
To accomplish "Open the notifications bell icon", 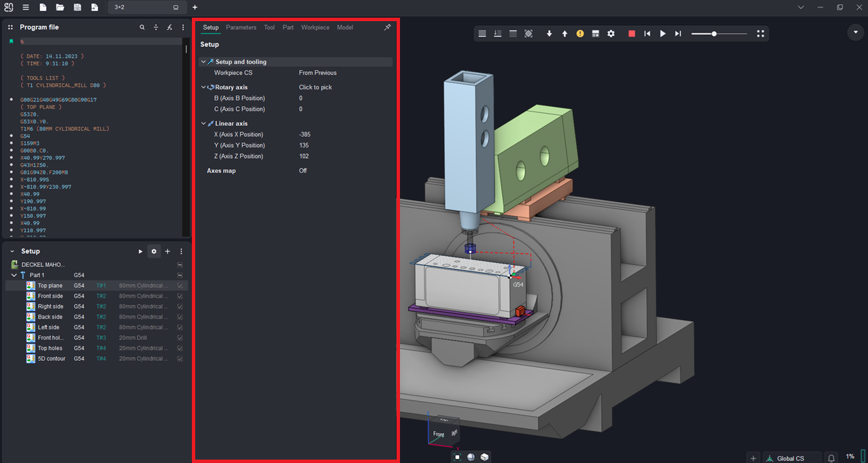I will 831,458.
